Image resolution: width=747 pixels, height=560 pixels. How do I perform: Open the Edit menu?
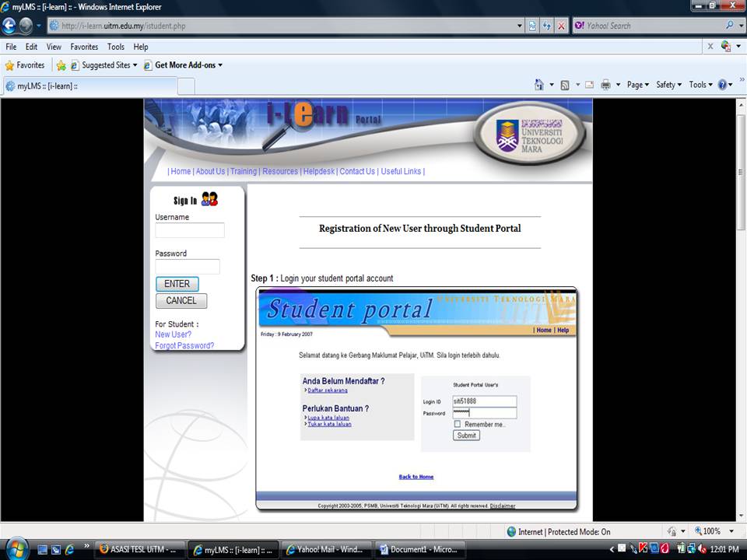(31, 47)
